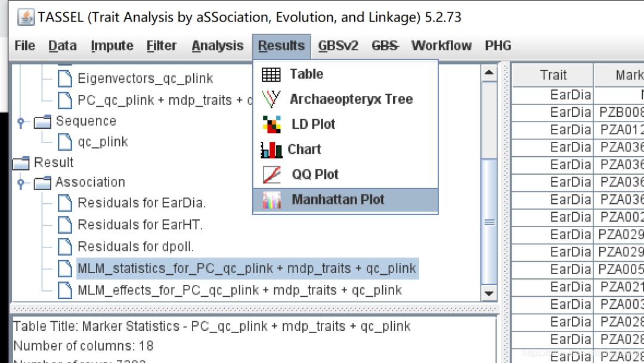Choose Chart menu entry
The height and width of the screenshot is (363, 644).
345,149
